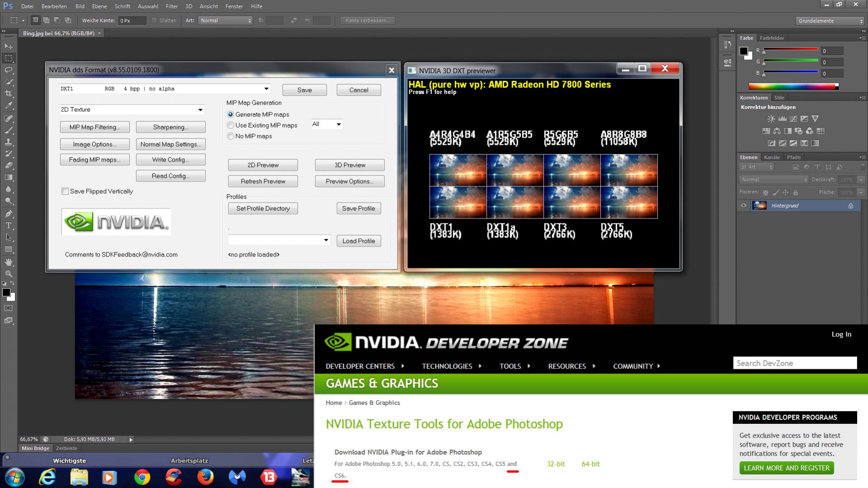Add a Levels adjustment
The image size is (868, 488).
[x=782, y=118]
